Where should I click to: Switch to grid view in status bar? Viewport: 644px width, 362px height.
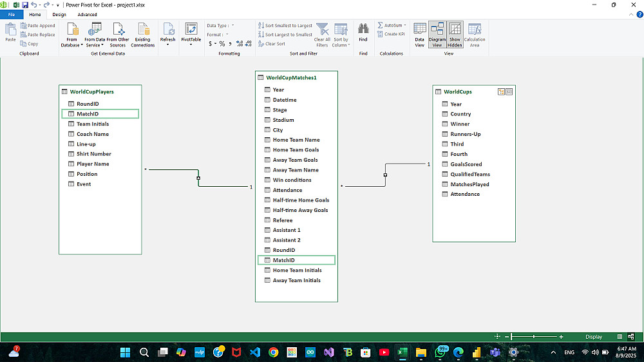[x=620, y=337]
